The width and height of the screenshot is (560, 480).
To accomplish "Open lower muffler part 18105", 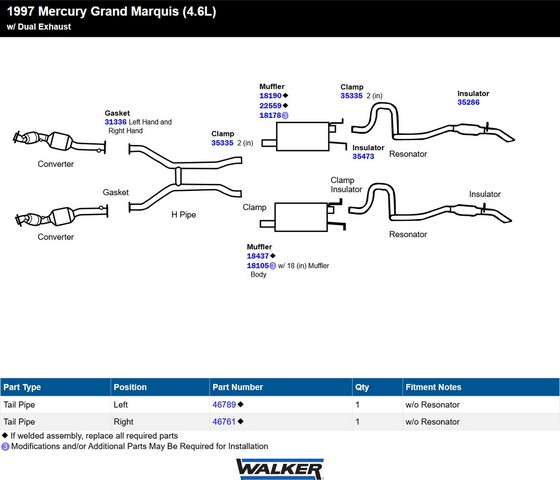I will [x=258, y=266].
